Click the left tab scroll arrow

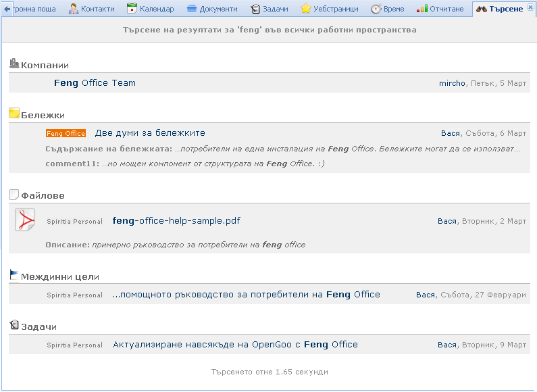[7, 9]
